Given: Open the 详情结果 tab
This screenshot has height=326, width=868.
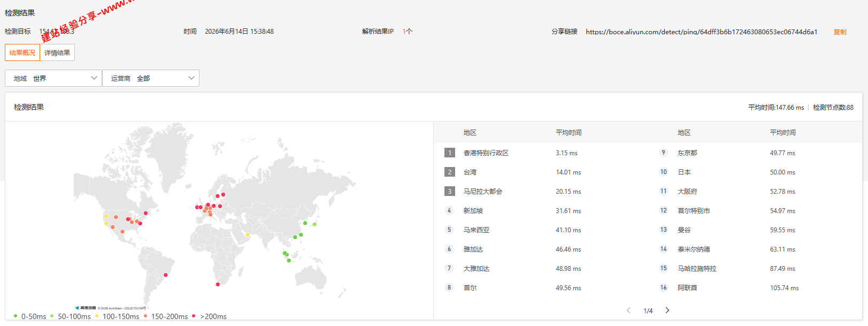Looking at the screenshot, I should click(x=57, y=52).
